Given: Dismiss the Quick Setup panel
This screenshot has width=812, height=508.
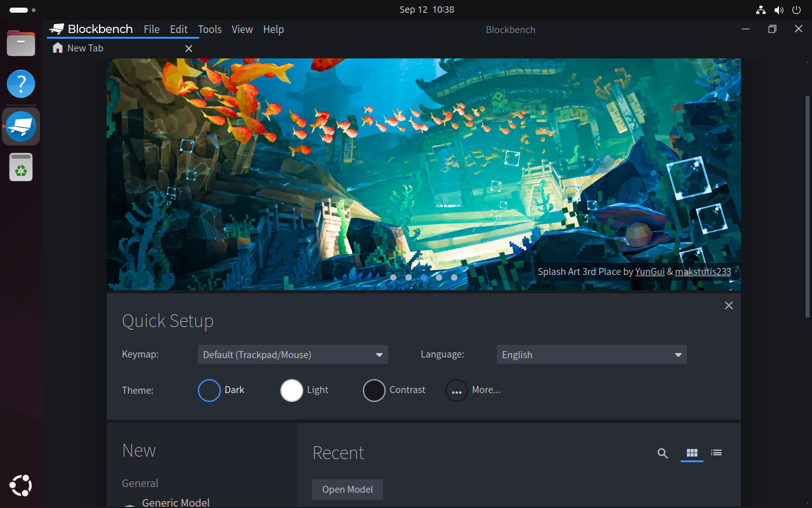Looking at the screenshot, I should (729, 305).
